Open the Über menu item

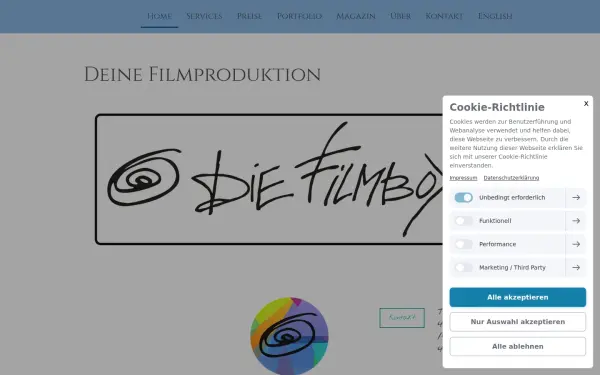400,16
